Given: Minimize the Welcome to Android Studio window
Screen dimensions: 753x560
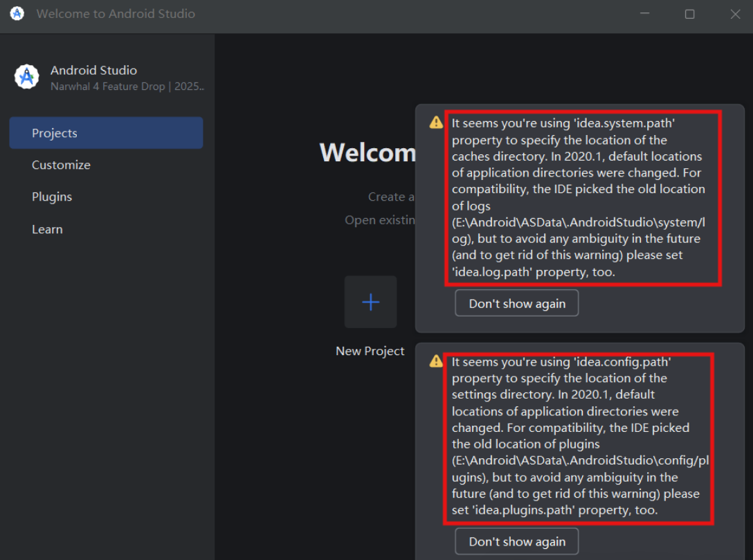Looking at the screenshot, I should tap(644, 13).
